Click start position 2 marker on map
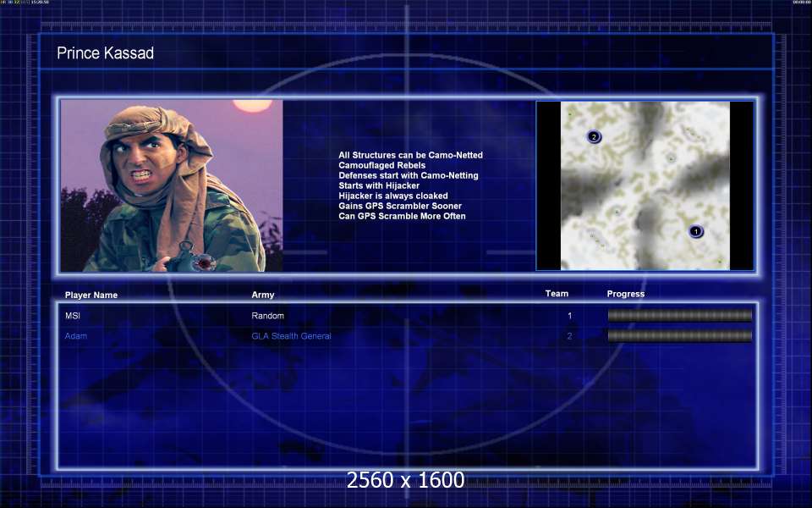 pyautogui.click(x=594, y=136)
